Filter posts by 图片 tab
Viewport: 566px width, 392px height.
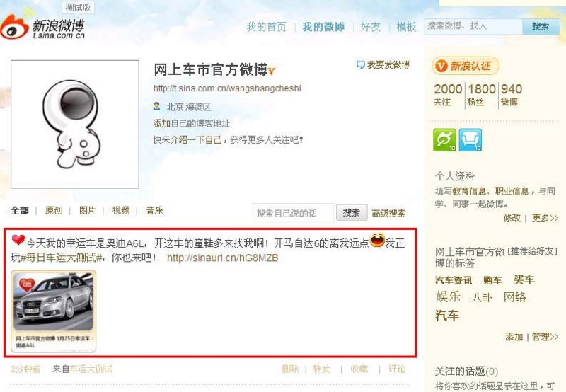(x=87, y=210)
